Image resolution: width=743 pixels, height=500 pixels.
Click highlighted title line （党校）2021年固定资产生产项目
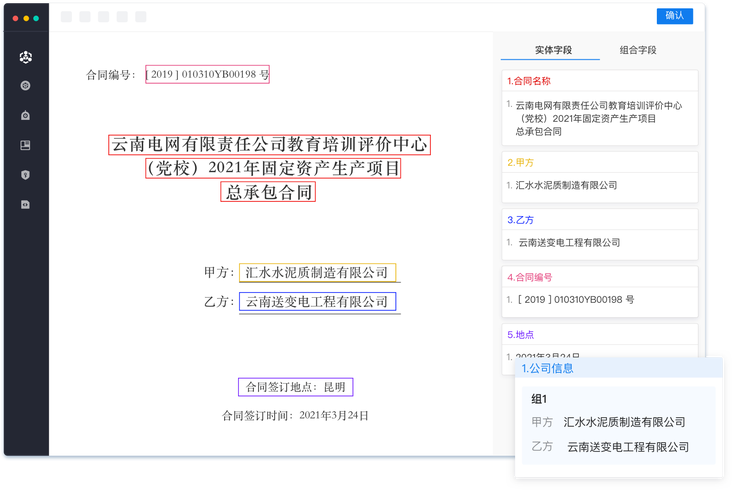[x=273, y=168]
